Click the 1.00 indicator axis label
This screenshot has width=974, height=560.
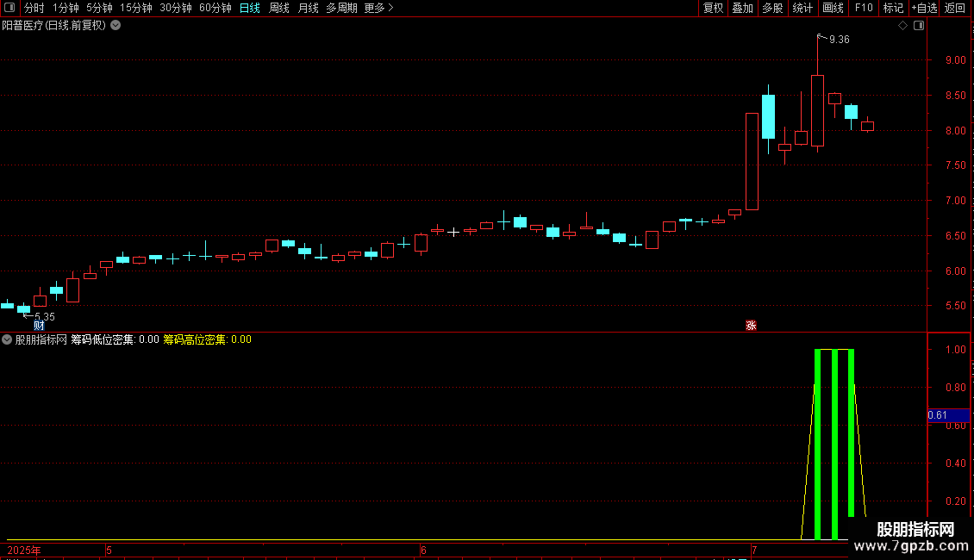click(x=956, y=350)
